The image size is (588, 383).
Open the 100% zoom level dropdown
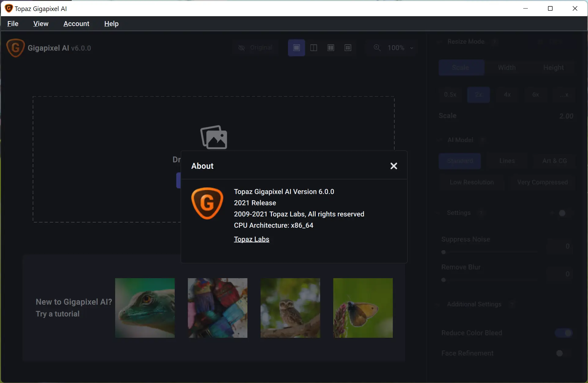(x=400, y=48)
